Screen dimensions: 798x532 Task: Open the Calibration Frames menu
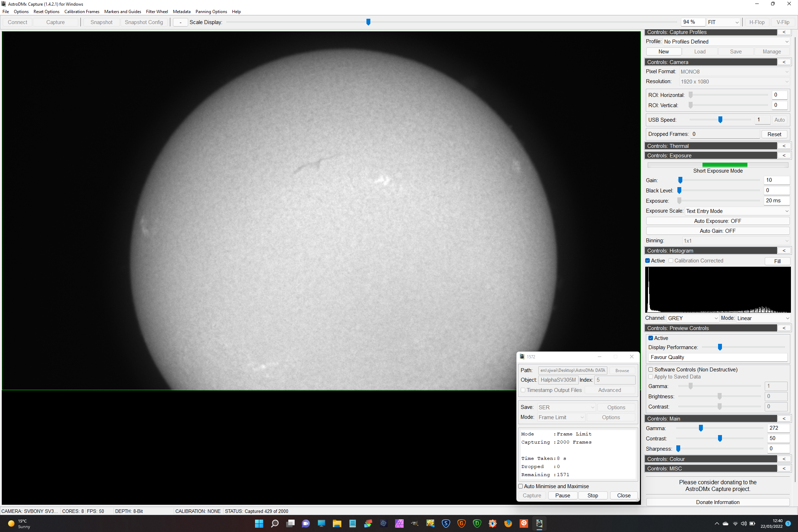click(x=82, y=12)
